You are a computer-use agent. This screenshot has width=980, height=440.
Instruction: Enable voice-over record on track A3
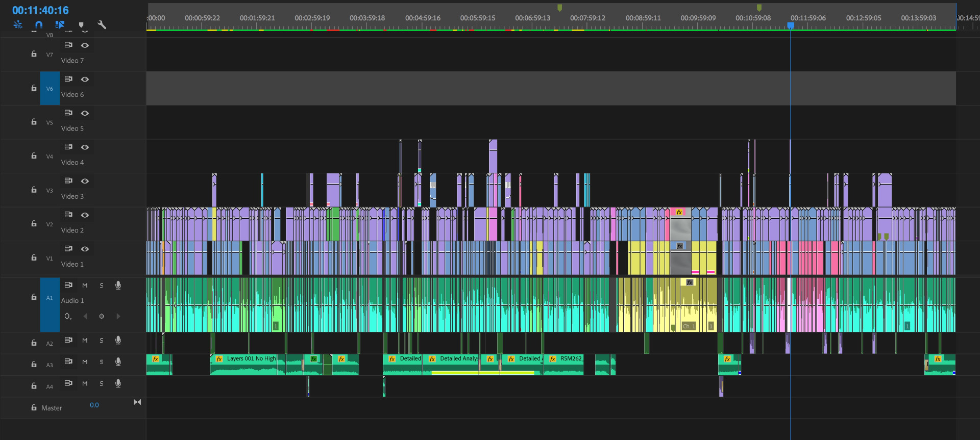[x=118, y=361]
